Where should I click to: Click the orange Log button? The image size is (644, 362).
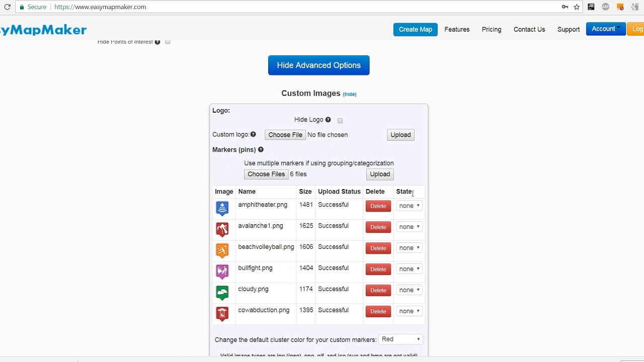[635, 29]
